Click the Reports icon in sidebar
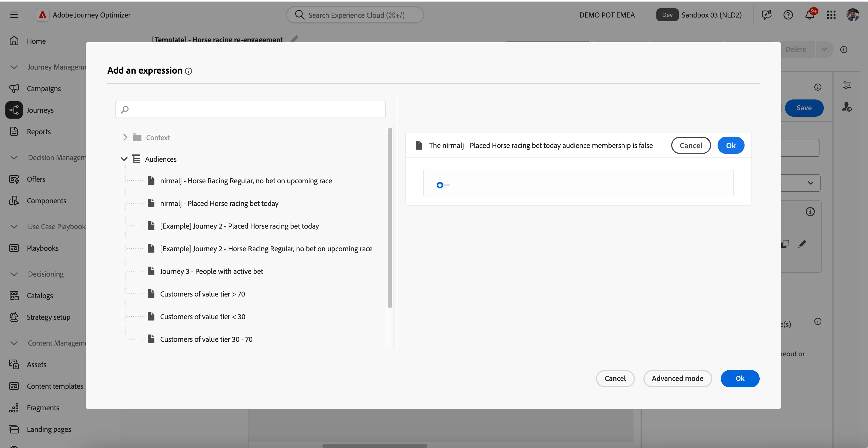The width and height of the screenshot is (868, 448). point(14,131)
